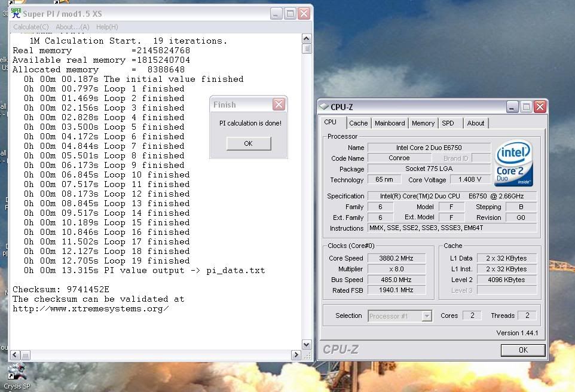This screenshot has width=575, height=392.
Task: Close the Finish dialog
Action: [279, 105]
